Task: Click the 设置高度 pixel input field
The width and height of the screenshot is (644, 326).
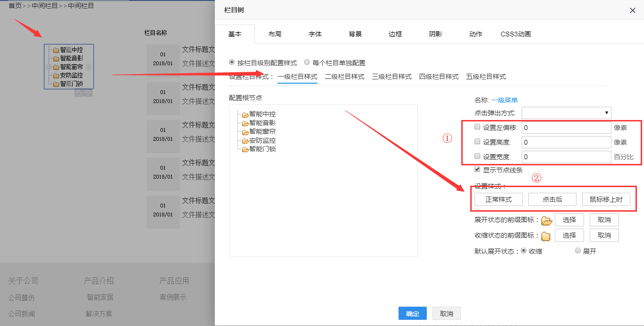Action: [566, 142]
